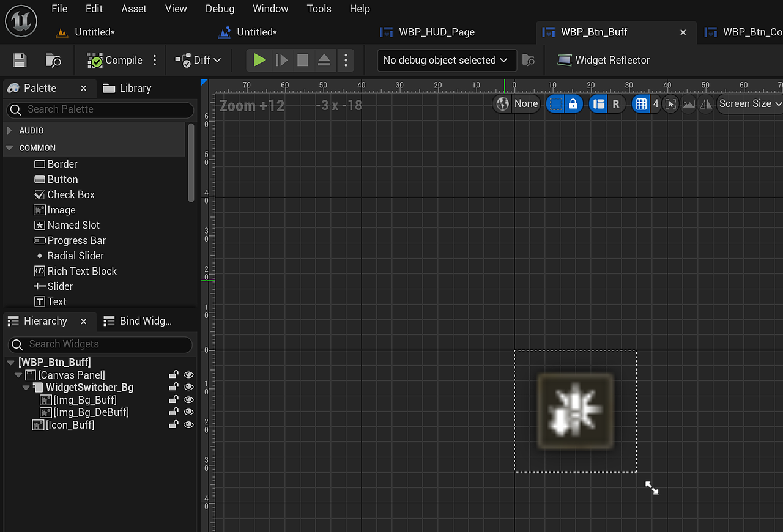Toggle lock on Icon_Buff row
783x532 pixels.
174,424
